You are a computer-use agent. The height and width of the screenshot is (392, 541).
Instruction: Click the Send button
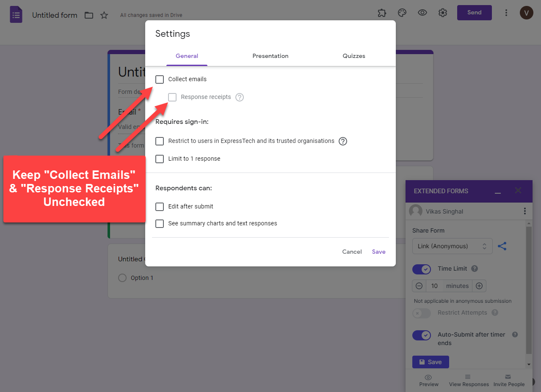click(474, 13)
